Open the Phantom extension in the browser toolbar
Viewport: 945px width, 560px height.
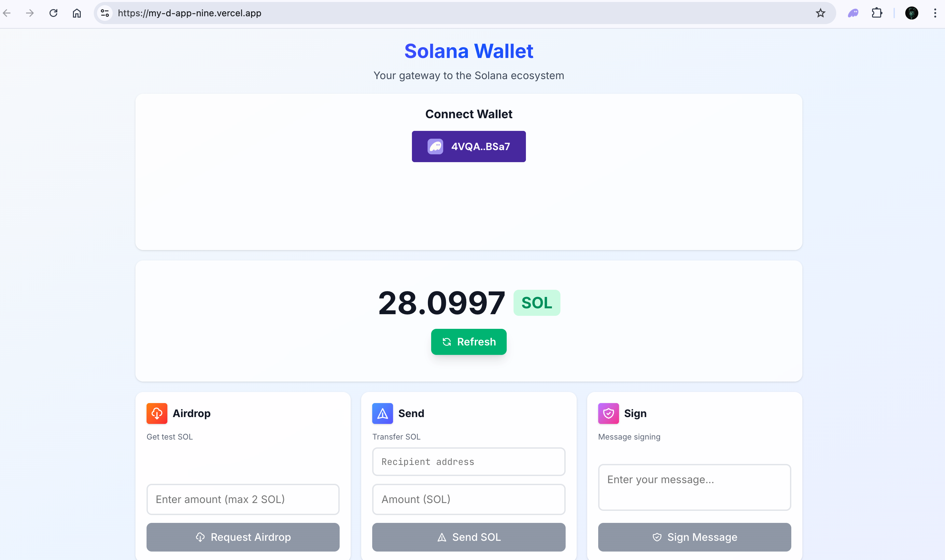pos(853,13)
